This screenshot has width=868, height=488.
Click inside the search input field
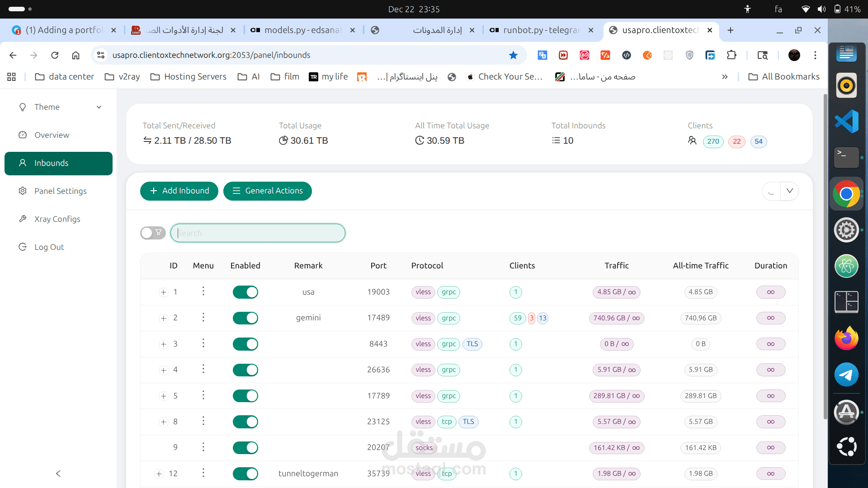click(x=258, y=233)
